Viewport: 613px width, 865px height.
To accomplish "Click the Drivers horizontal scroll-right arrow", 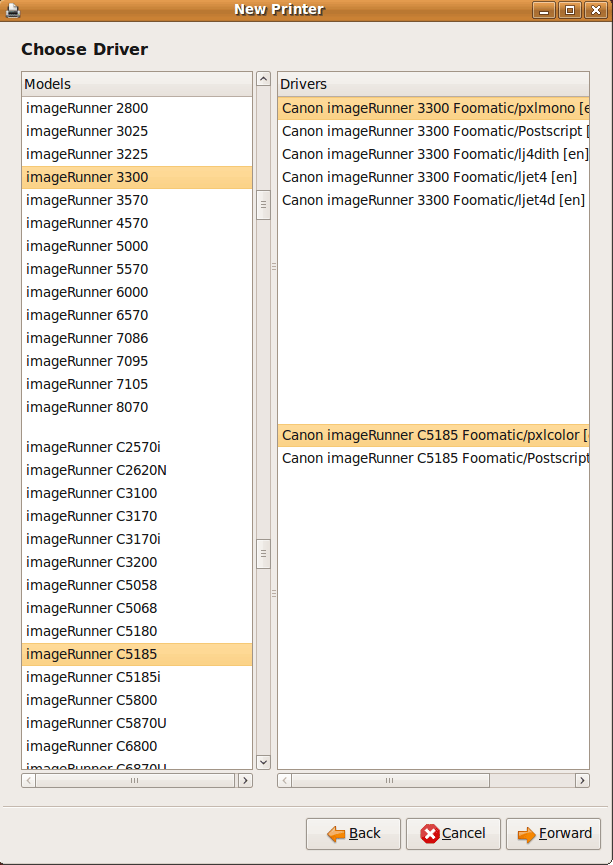I will 582,780.
